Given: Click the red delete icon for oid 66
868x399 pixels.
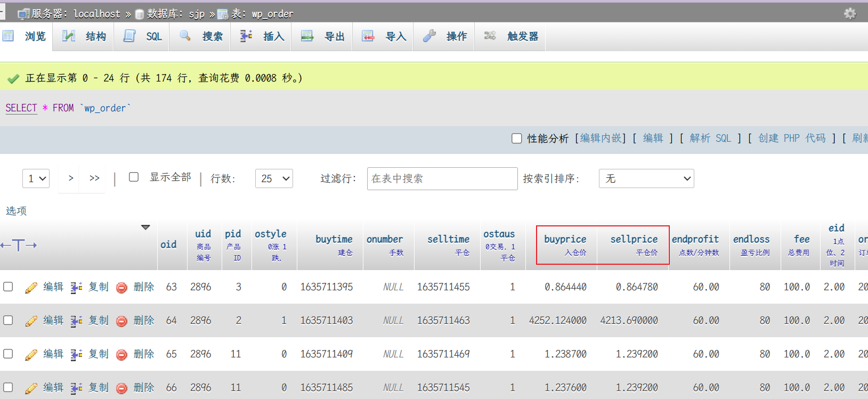Looking at the screenshot, I should click(x=121, y=388).
